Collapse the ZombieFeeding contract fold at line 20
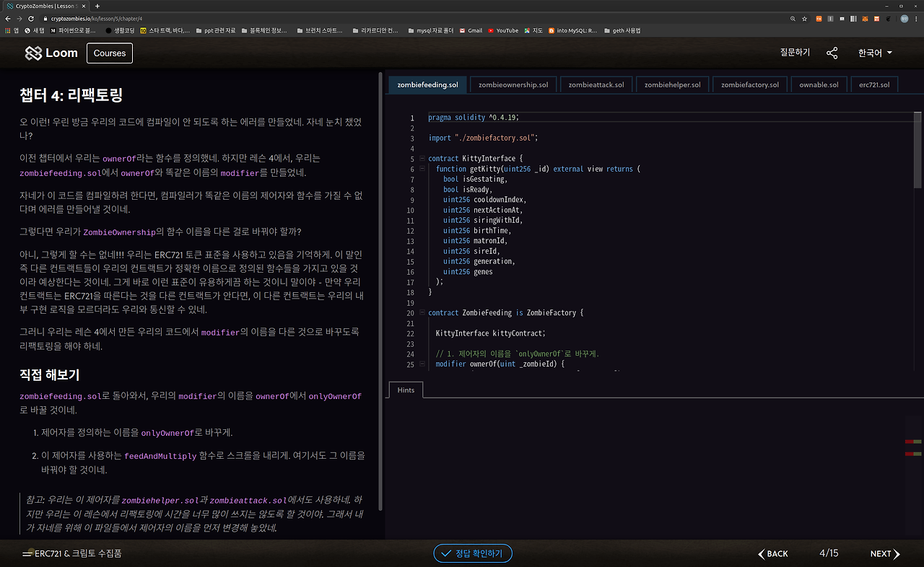924x567 pixels. click(422, 313)
